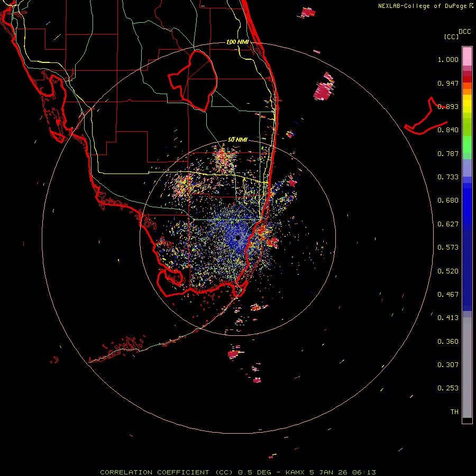
Task: Click the black radar site dot at the center
Action: [238, 237]
